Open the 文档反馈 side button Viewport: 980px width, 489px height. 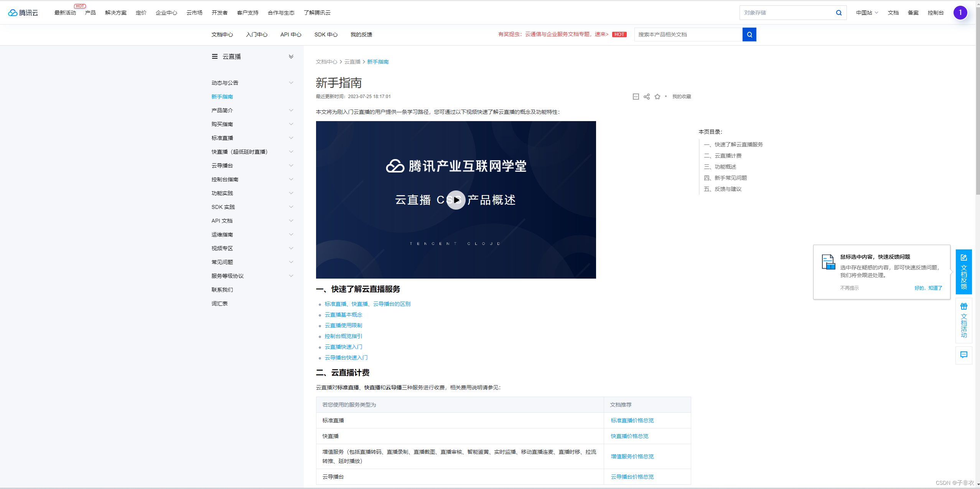(964, 272)
